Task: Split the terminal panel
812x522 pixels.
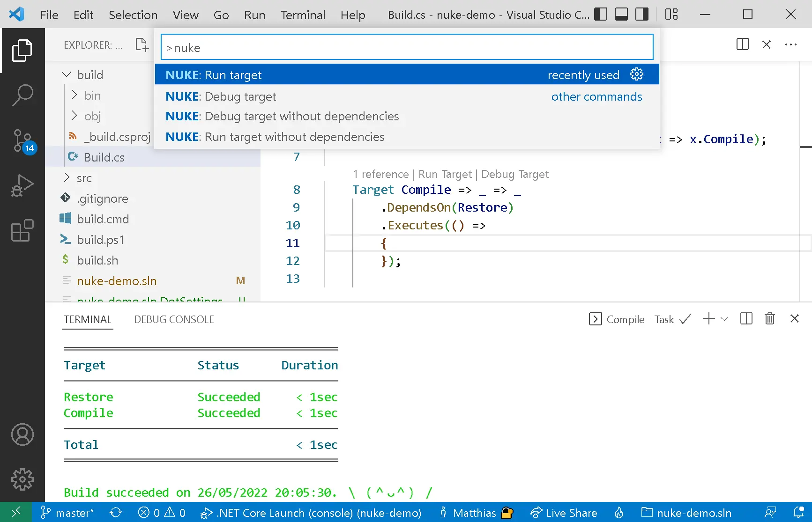Action: click(x=746, y=319)
